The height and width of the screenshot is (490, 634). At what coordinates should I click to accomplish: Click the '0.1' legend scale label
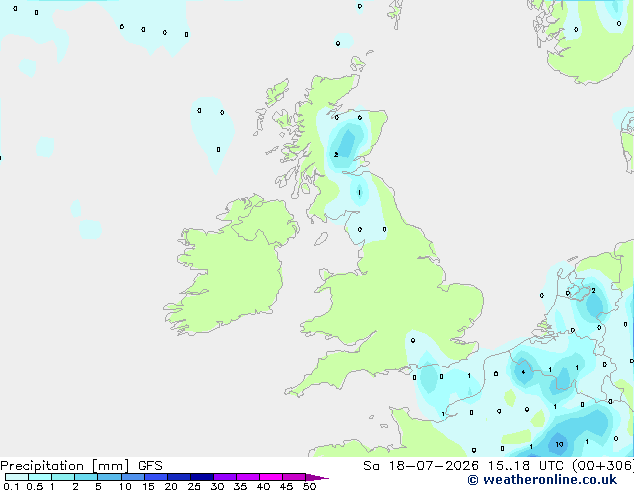click(x=11, y=486)
